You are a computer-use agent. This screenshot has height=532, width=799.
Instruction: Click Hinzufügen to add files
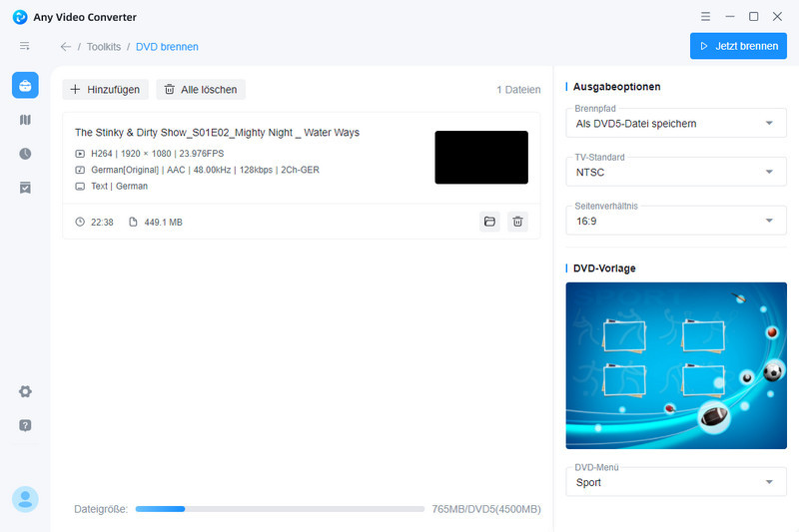106,90
